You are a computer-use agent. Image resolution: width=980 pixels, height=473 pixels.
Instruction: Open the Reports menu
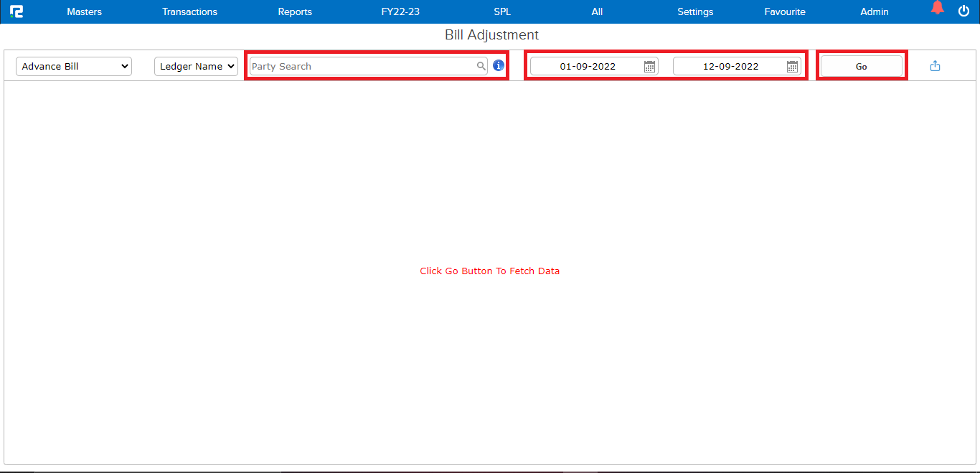click(295, 11)
